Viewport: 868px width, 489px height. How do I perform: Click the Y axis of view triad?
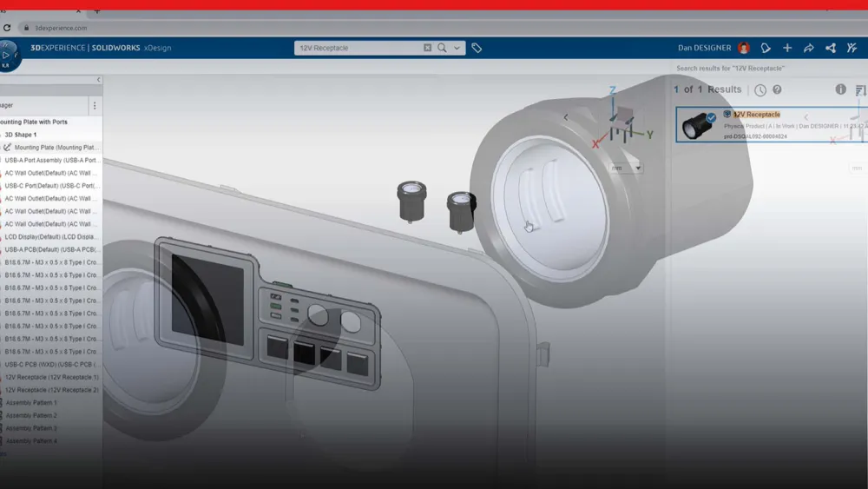point(650,135)
